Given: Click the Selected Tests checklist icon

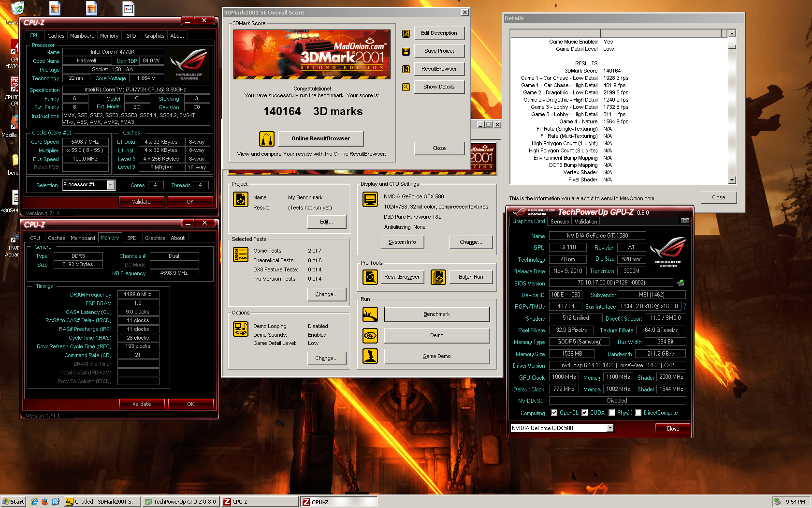Looking at the screenshot, I should 241,254.
